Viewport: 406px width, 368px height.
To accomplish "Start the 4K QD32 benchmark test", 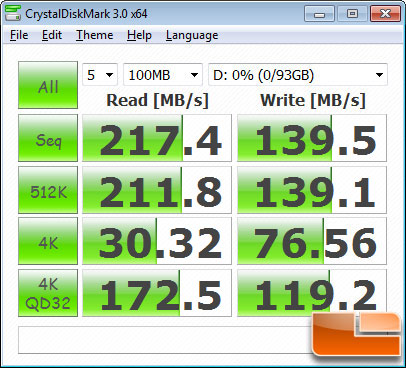I will [x=48, y=293].
